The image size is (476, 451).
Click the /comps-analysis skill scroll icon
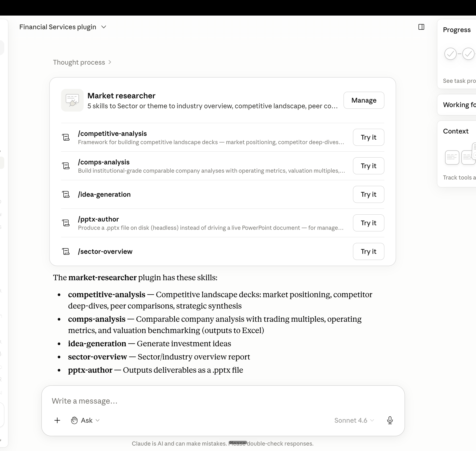click(x=66, y=166)
